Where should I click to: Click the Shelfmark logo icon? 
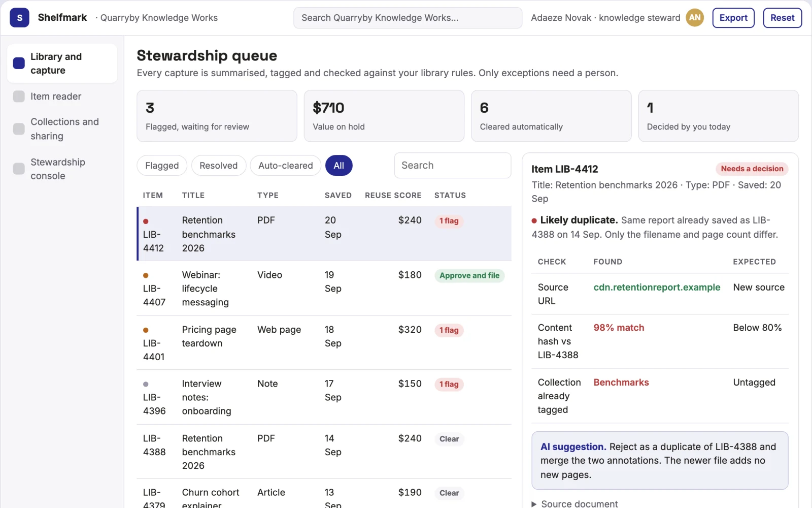pos(19,18)
